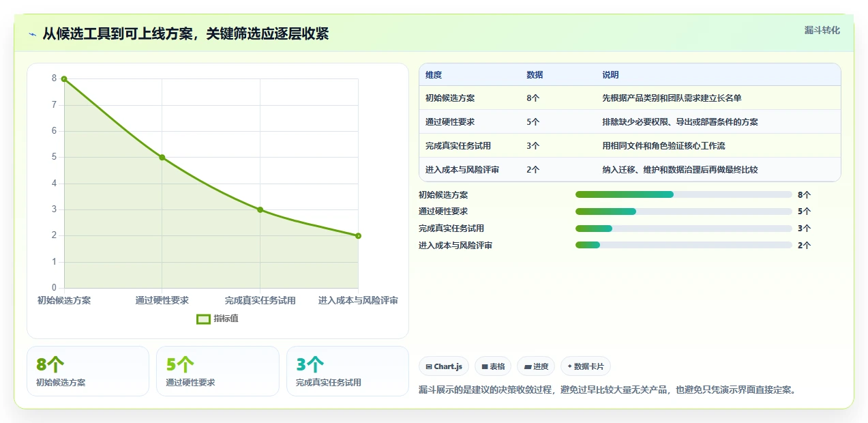The width and height of the screenshot is (868, 423).
Task: Click the 数据 column header
Action: click(x=535, y=75)
